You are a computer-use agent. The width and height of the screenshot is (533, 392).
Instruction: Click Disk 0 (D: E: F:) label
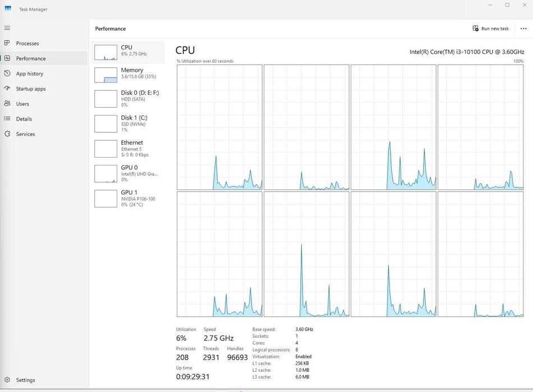coord(140,93)
